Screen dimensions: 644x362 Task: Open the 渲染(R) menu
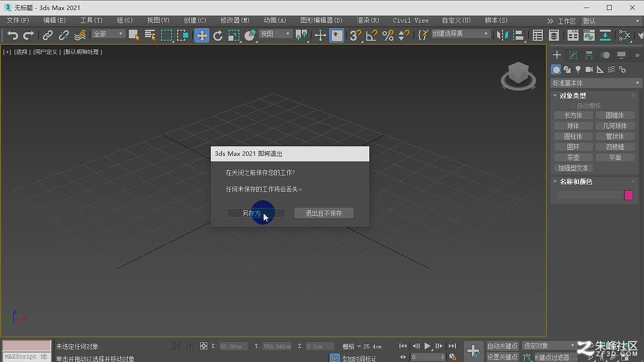coord(368,21)
